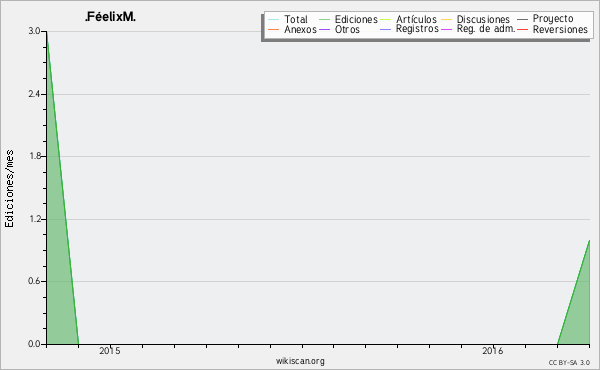Click the Discusiones legend label
This screenshot has height=370, width=600.
click(483, 19)
